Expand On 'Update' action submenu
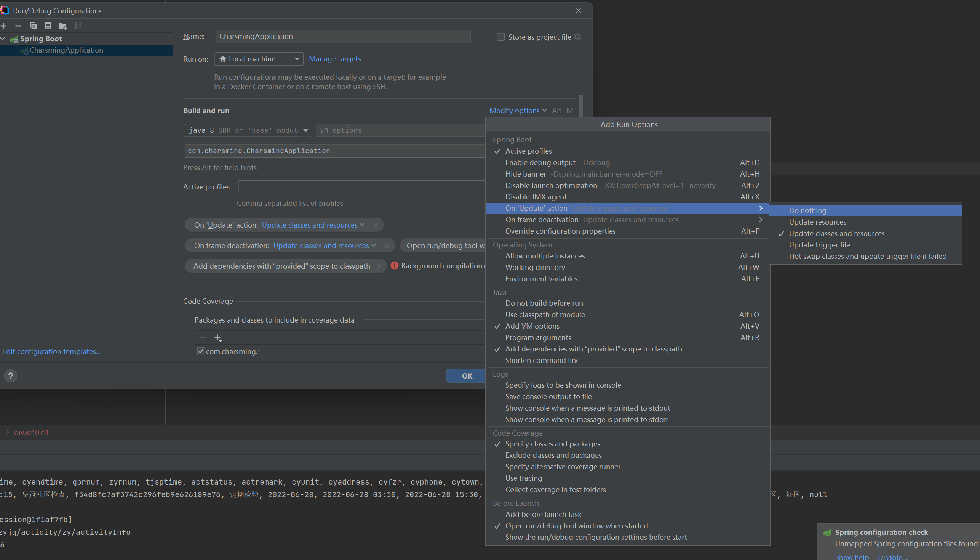Viewport: 980px width, 560px height. [x=628, y=208]
